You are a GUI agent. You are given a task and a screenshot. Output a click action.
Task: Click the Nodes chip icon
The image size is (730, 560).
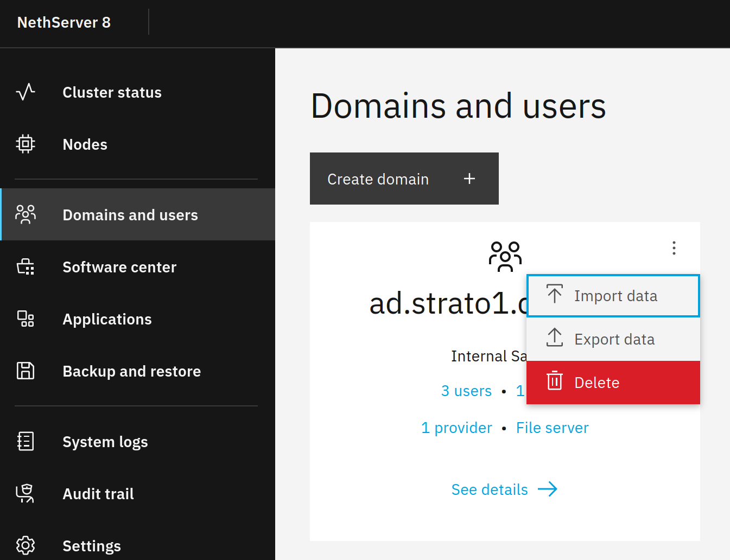26,144
